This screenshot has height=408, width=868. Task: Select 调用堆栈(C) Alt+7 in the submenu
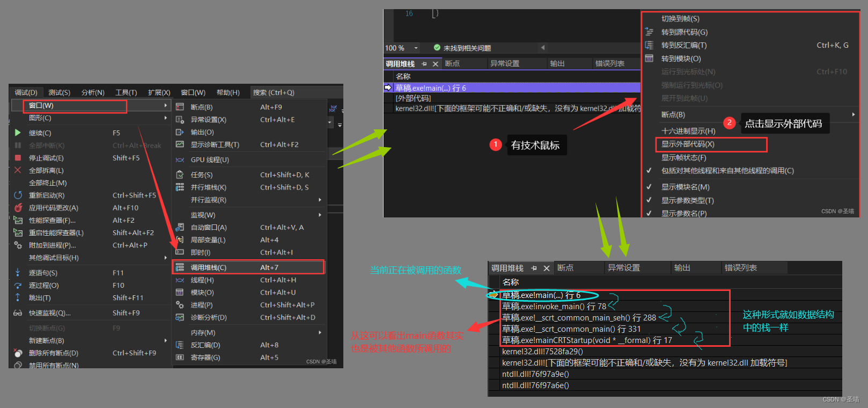click(248, 267)
